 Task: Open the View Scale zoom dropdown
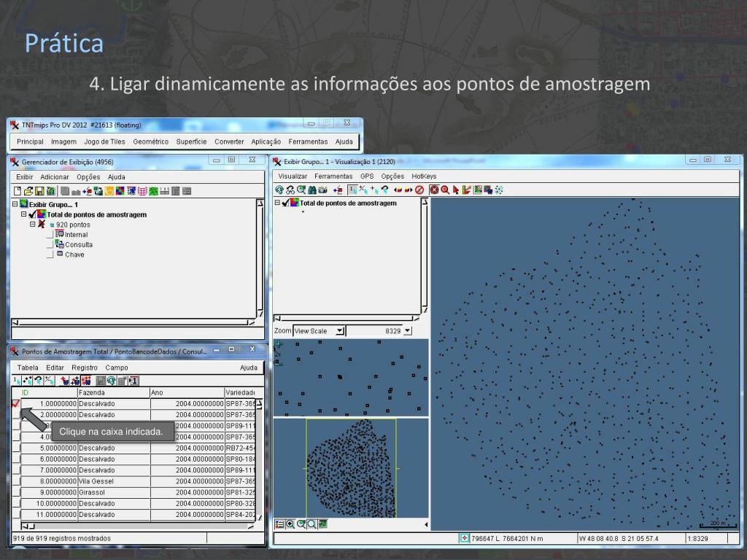(339, 331)
